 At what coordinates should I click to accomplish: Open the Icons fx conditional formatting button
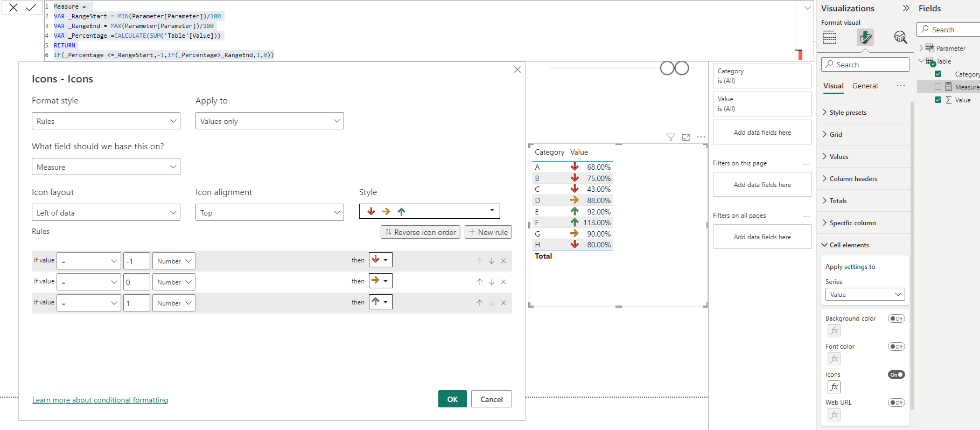point(834,387)
